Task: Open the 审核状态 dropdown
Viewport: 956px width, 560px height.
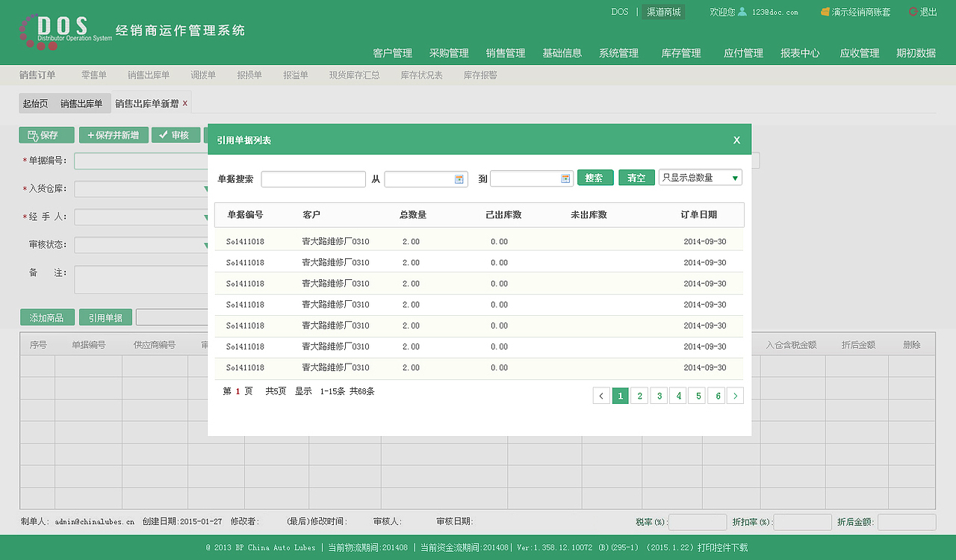Action: tap(205, 246)
